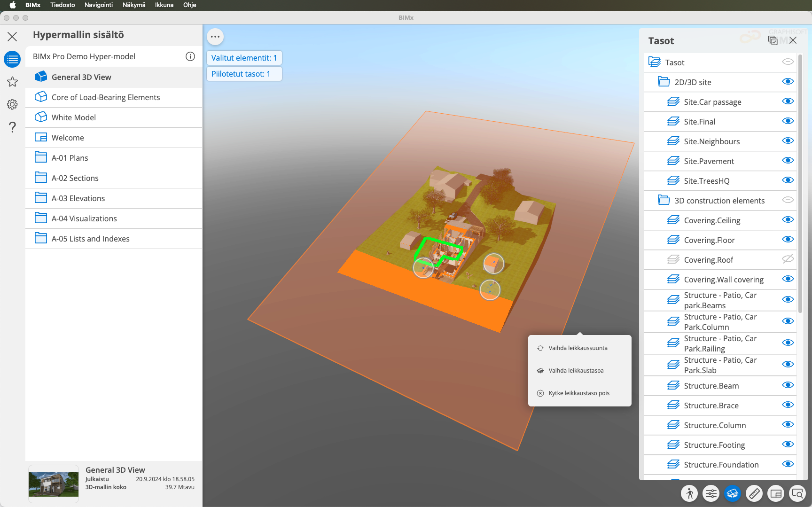The image size is (812, 507).
Task: Toggle 3D construction elements group visibility
Action: (788, 200)
